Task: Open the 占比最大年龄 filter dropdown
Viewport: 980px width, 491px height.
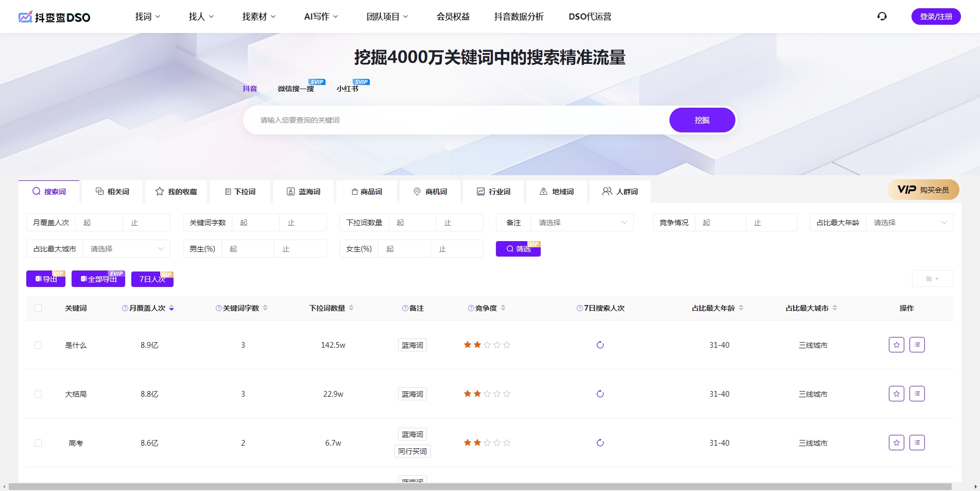Action: pos(909,223)
